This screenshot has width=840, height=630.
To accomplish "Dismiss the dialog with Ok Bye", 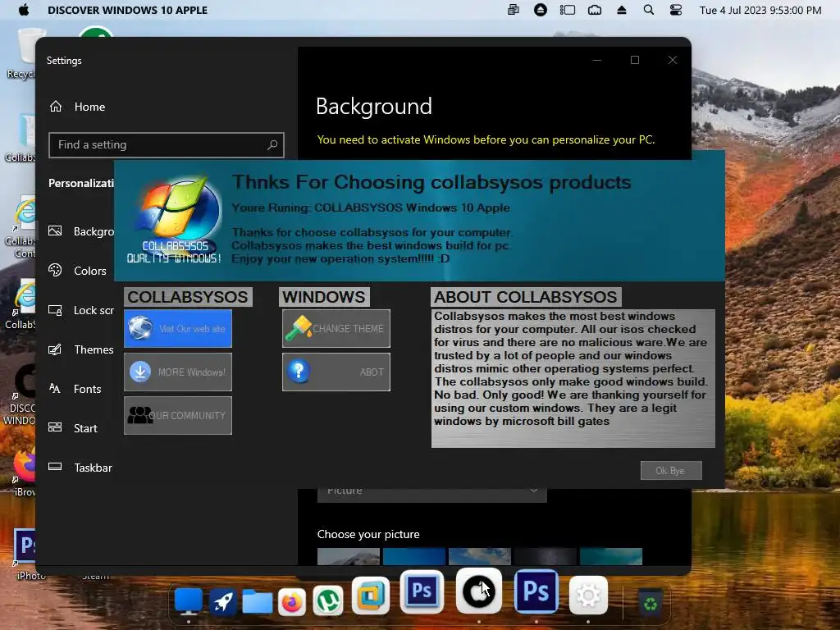I will click(671, 470).
